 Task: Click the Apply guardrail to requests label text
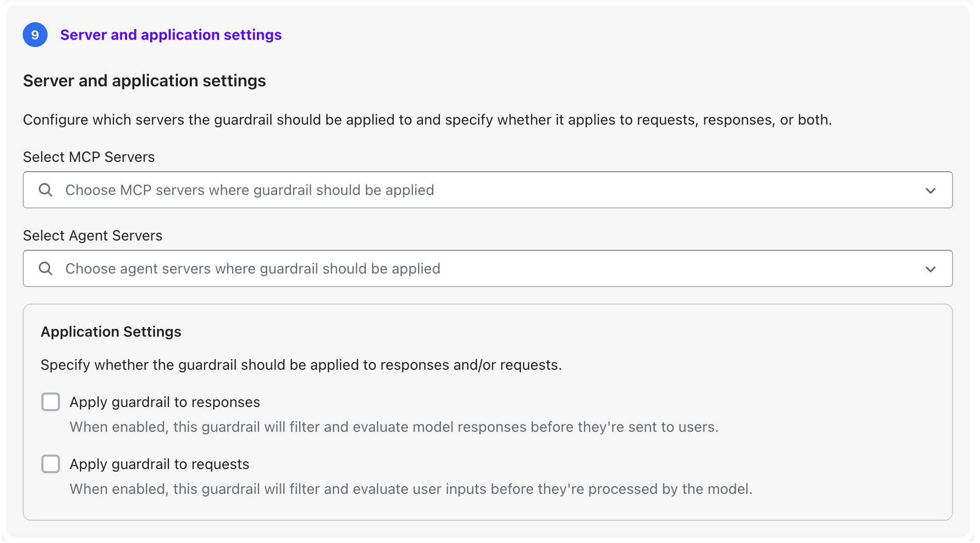pyautogui.click(x=159, y=464)
